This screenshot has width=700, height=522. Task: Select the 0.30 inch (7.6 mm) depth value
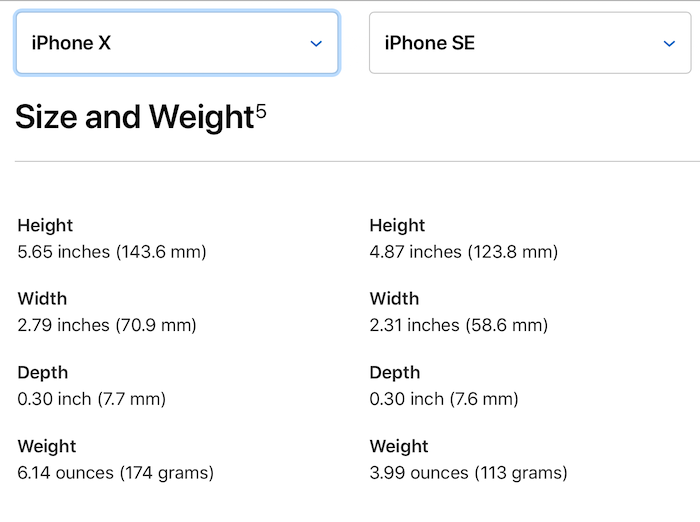pyautogui.click(x=444, y=399)
